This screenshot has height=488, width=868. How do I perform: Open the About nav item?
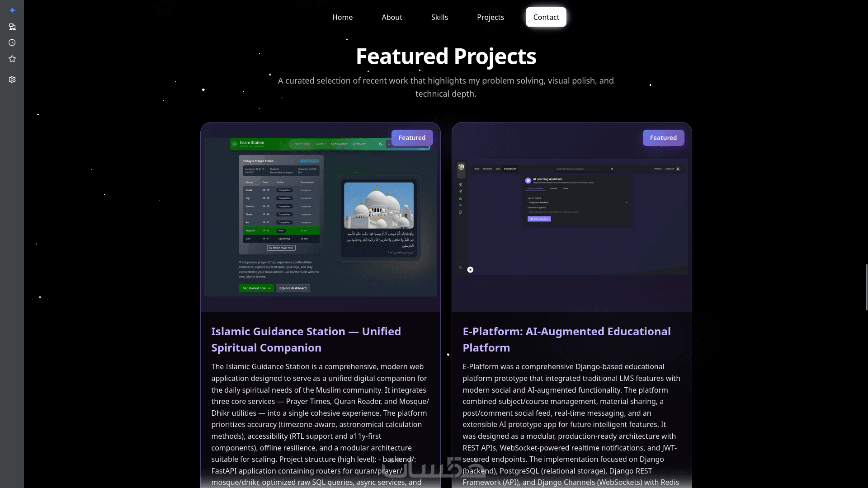point(392,17)
